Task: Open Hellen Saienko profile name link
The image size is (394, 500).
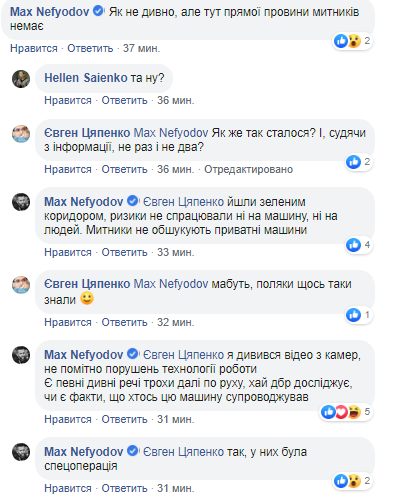Action: 86,78
